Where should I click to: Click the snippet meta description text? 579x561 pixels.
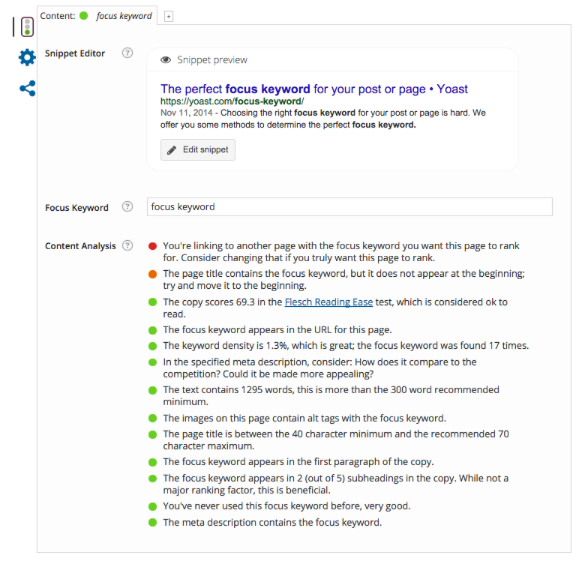point(323,119)
